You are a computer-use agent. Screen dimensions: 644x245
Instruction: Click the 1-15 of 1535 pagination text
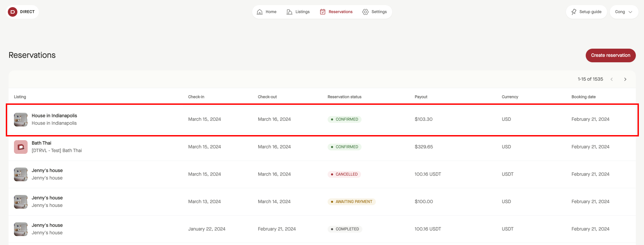591,79
